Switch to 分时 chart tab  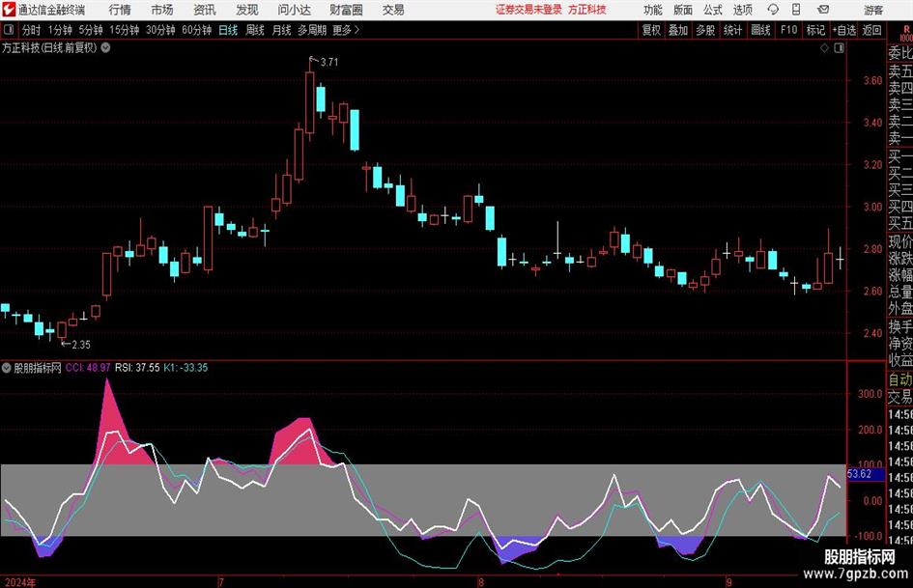click(32, 30)
